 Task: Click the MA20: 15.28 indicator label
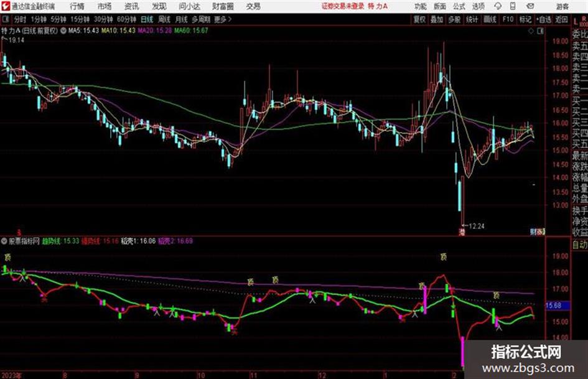pyautogui.click(x=155, y=30)
